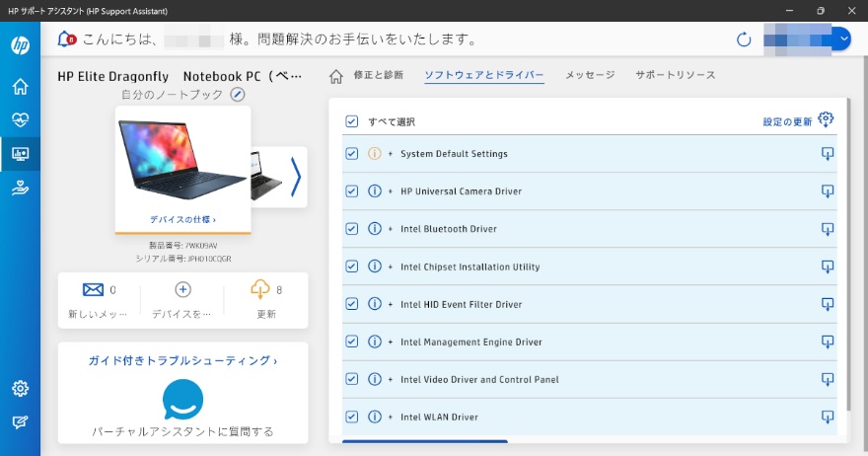Open the update settings gear icon
The width and height of the screenshot is (868, 456).
826,119
